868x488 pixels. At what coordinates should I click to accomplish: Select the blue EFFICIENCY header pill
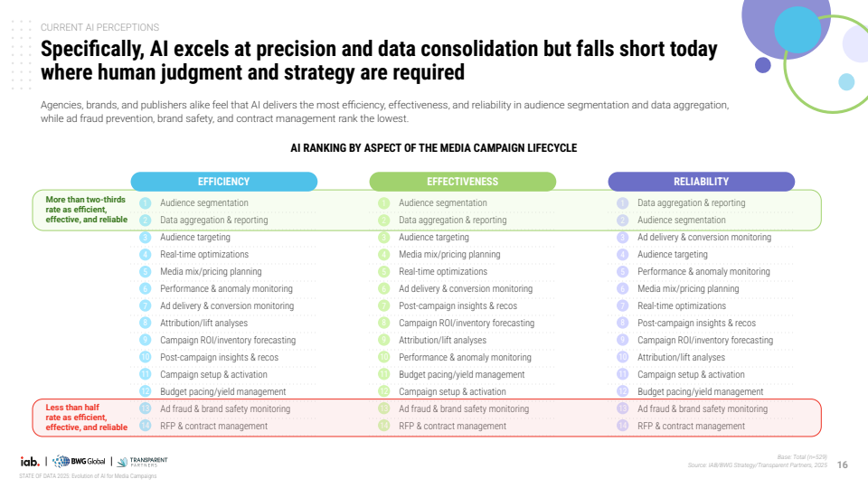click(224, 182)
